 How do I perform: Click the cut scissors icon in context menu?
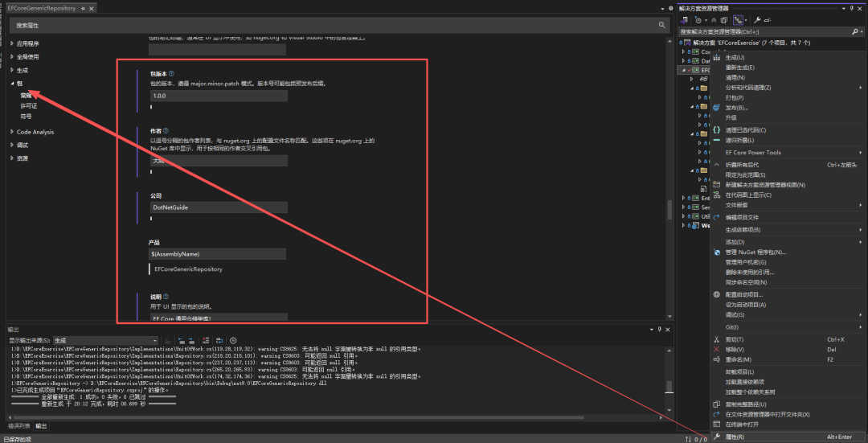coord(716,339)
